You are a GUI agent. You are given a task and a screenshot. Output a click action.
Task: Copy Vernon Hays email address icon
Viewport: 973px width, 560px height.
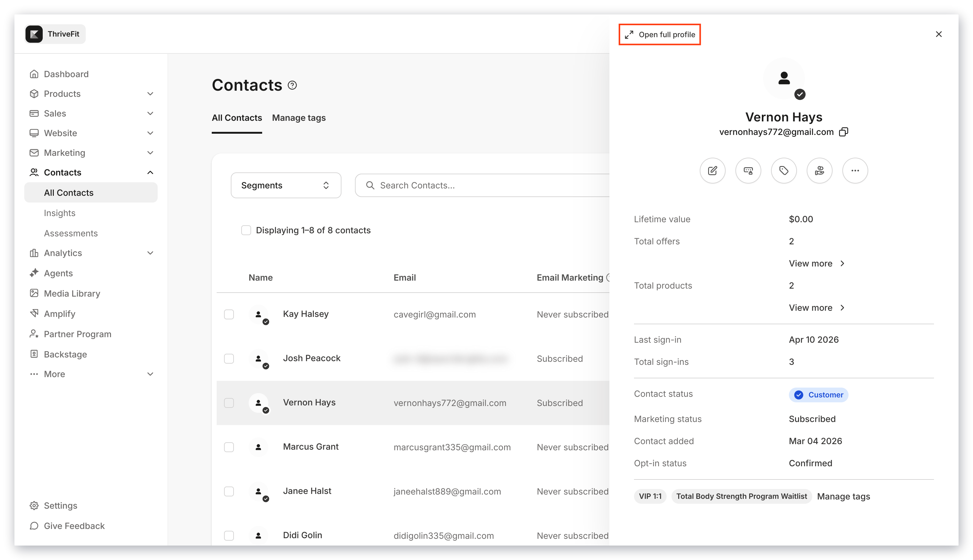click(x=843, y=132)
